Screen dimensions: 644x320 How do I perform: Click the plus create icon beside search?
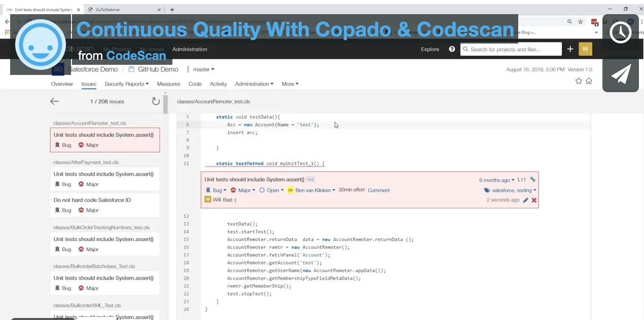click(570, 49)
